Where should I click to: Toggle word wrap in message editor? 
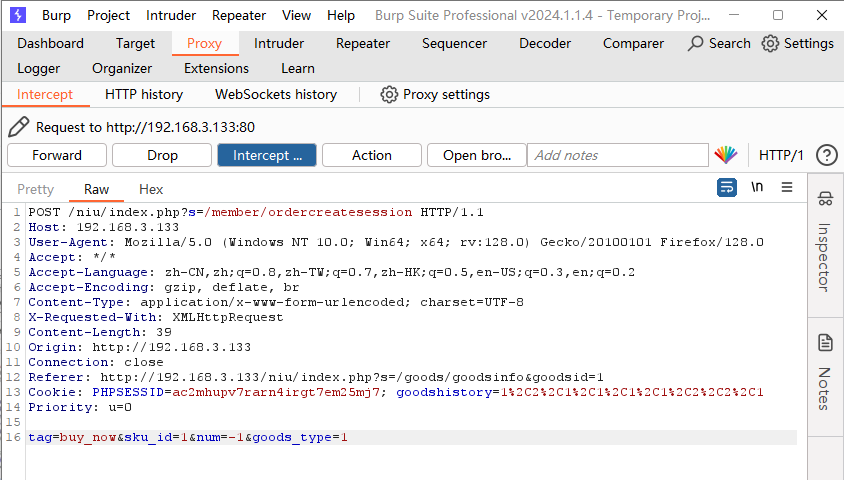[727, 187]
